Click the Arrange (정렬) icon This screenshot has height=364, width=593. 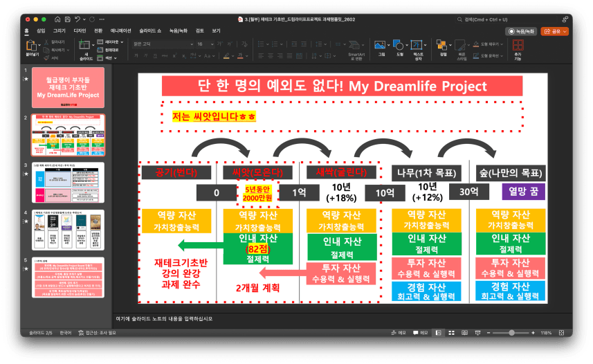pyautogui.click(x=443, y=46)
